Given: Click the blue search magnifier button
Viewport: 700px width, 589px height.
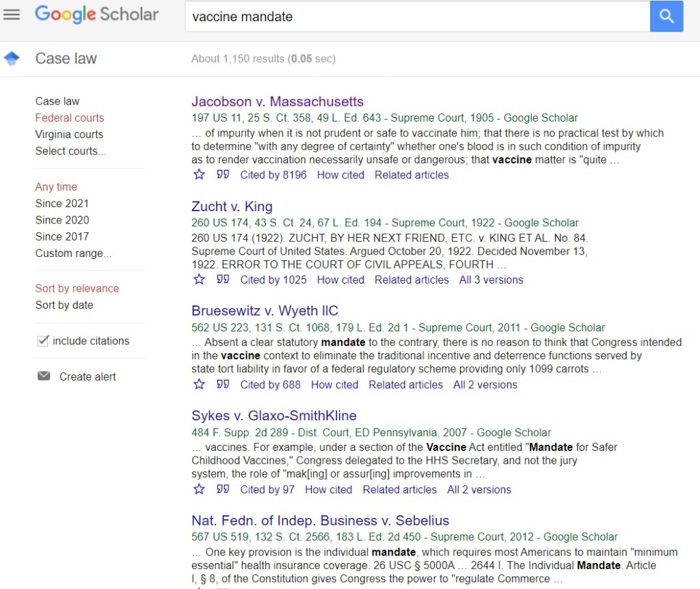Looking at the screenshot, I should point(667,16).
